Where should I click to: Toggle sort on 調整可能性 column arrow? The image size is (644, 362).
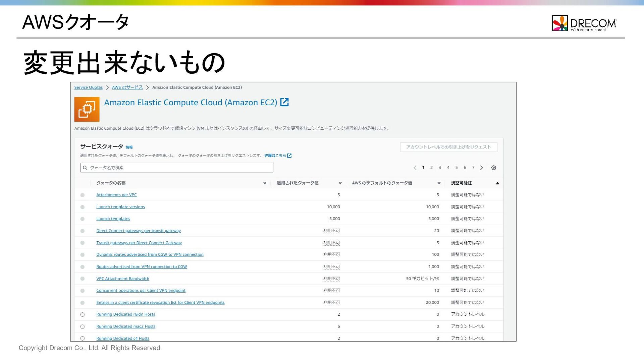point(497,183)
